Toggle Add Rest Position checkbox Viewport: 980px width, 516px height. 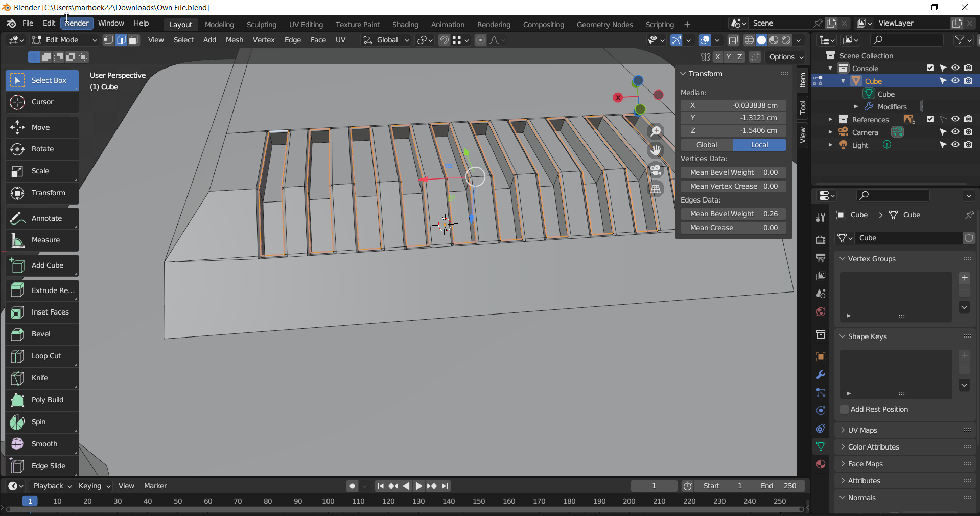tap(845, 409)
